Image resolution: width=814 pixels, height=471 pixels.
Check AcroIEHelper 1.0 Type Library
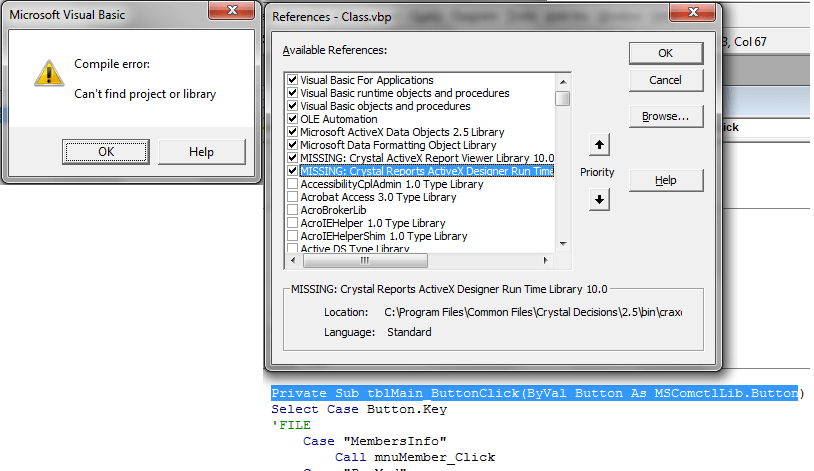pos(292,223)
